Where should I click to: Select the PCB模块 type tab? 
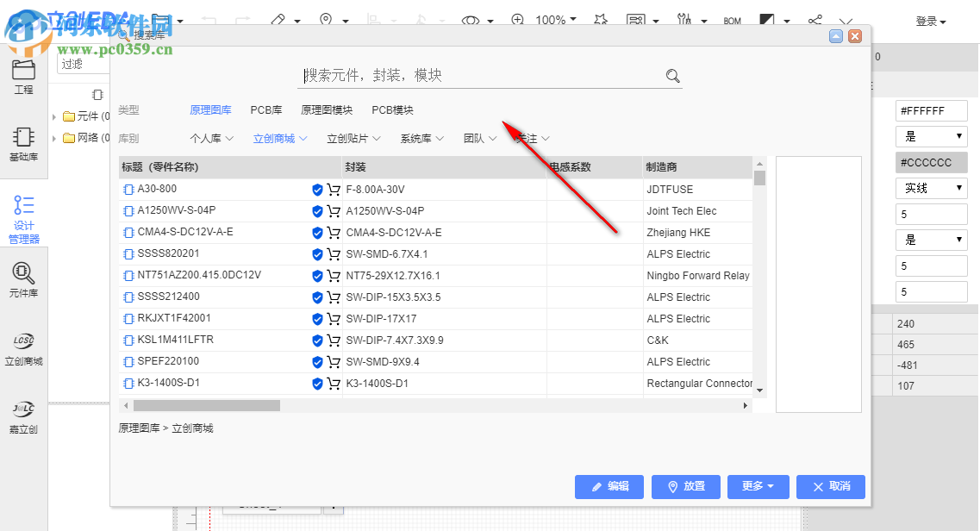392,110
